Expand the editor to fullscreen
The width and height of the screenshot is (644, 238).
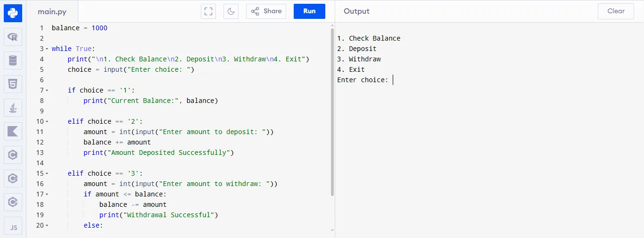pyautogui.click(x=208, y=11)
